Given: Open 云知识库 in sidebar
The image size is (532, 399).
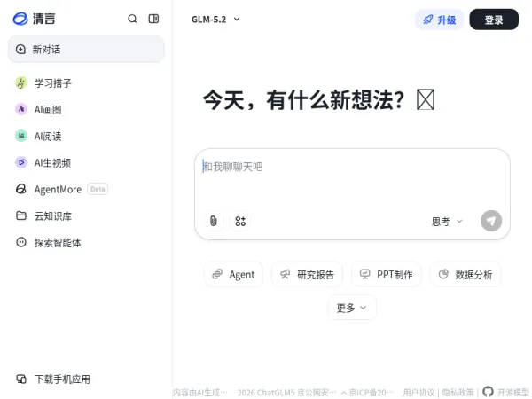Looking at the screenshot, I should click(86, 215).
